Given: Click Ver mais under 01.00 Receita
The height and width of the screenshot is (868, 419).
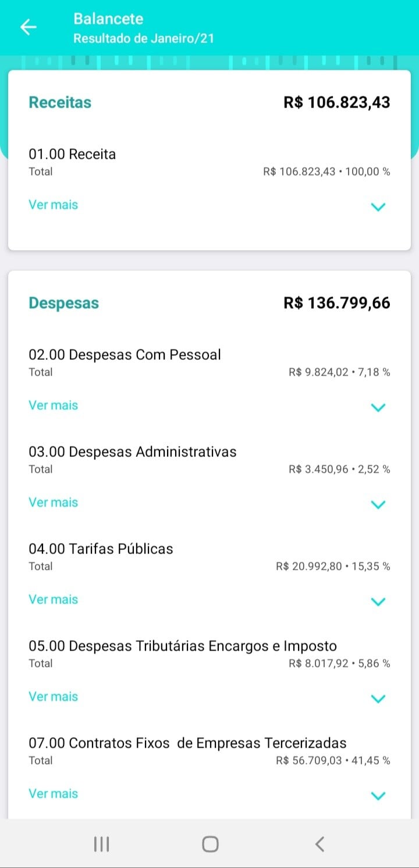Looking at the screenshot, I should pyautogui.click(x=53, y=205).
